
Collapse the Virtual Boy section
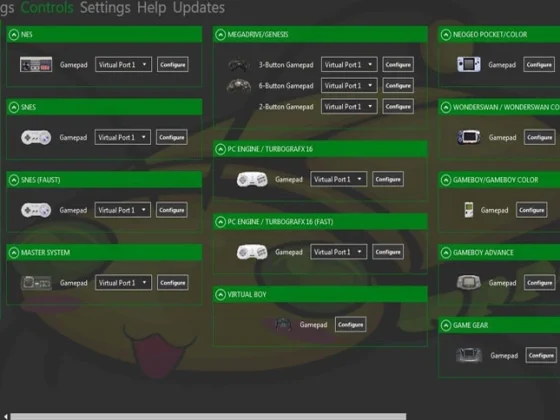pyautogui.click(x=220, y=295)
